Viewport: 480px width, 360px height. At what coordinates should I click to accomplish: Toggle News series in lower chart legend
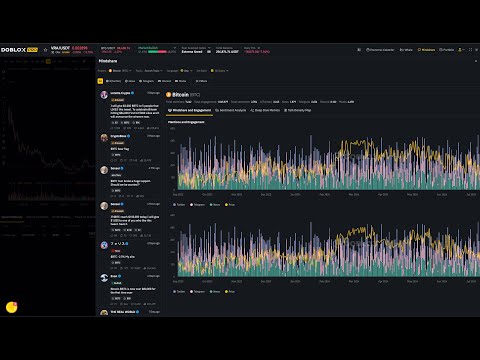[215, 292]
